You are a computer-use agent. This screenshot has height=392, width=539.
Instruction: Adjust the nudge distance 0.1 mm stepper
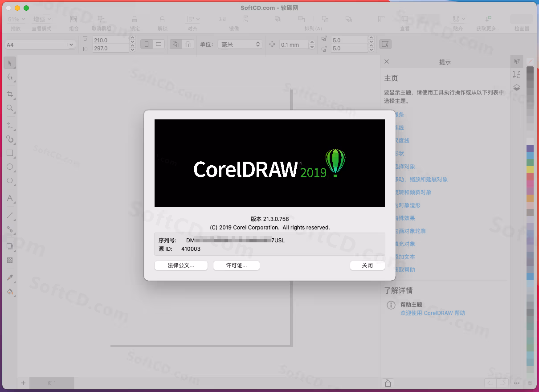click(312, 45)
